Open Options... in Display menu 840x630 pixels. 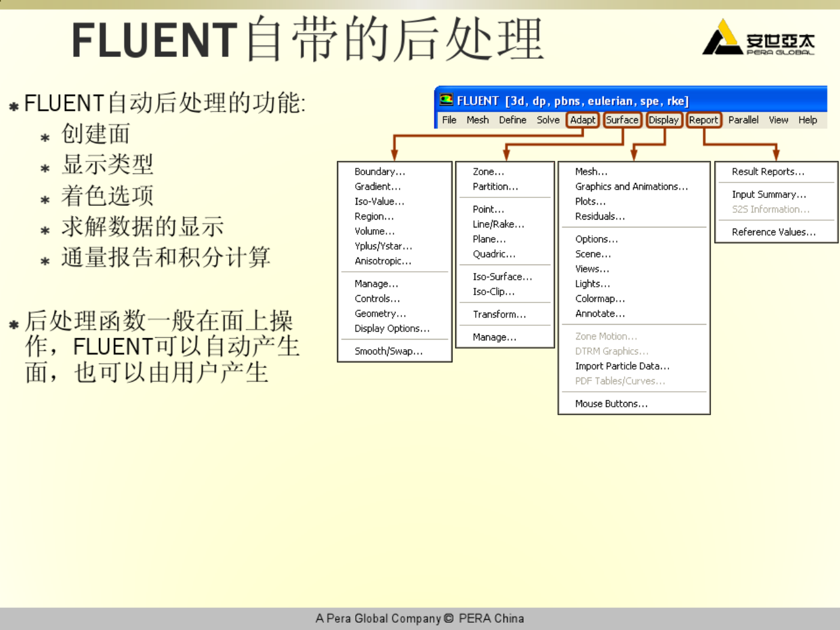click(x=596, y=239)
